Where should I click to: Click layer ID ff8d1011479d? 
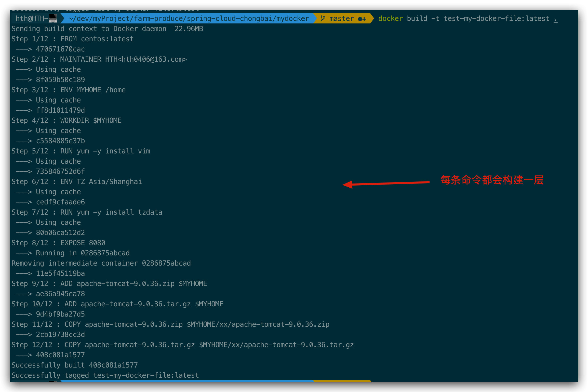pos(60,110)
